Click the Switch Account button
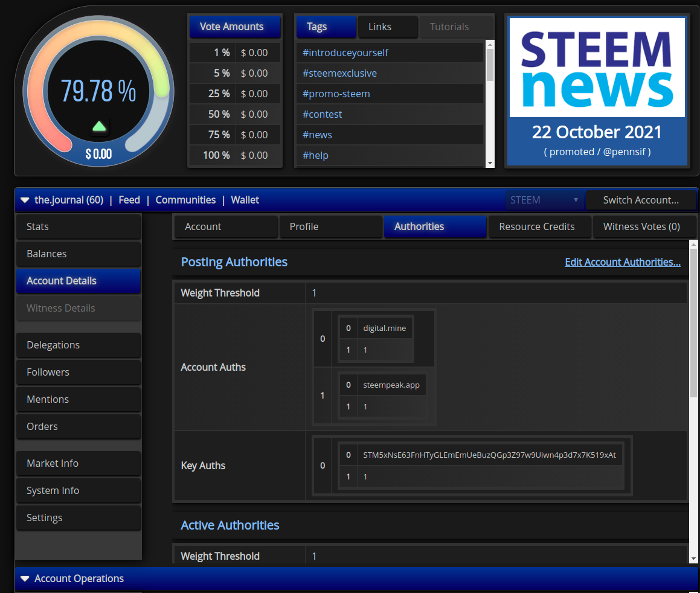The image size is (700, 593). [x=641, y=200]
